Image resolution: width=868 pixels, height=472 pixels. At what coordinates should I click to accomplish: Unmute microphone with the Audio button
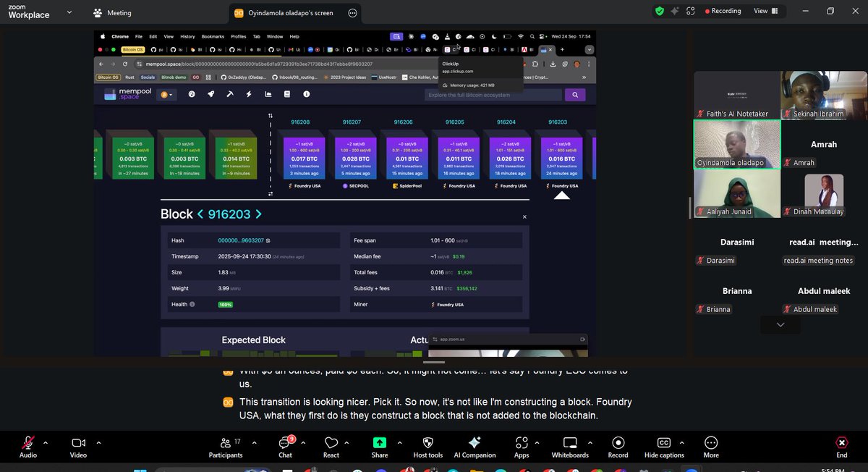coord(28,447)
